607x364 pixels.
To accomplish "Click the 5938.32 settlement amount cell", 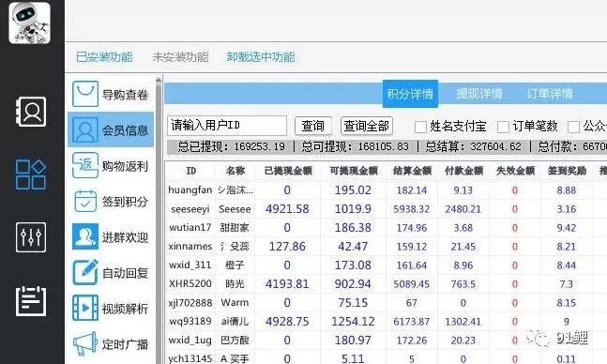I will point(412,209).
